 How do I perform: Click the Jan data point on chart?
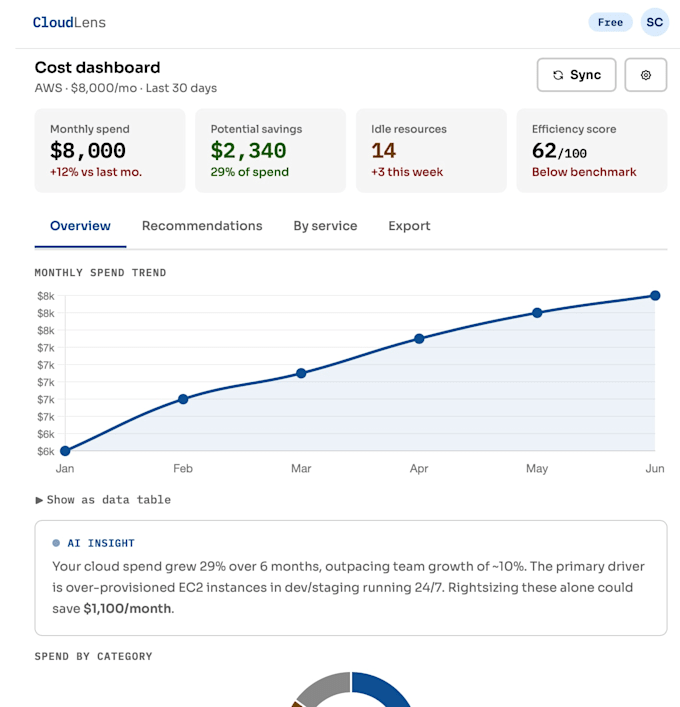(x=65, y=450)
